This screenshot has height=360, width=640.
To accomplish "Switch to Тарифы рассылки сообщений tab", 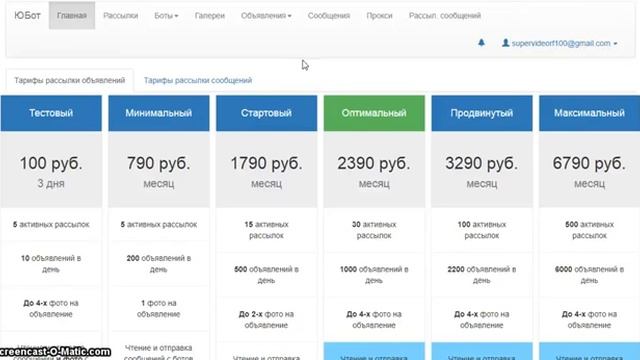I will coord(198,80).
